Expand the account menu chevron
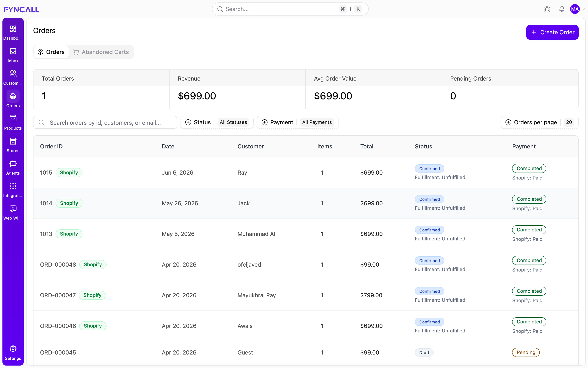This screenshot has width=588, height=368. coord(583,9)
